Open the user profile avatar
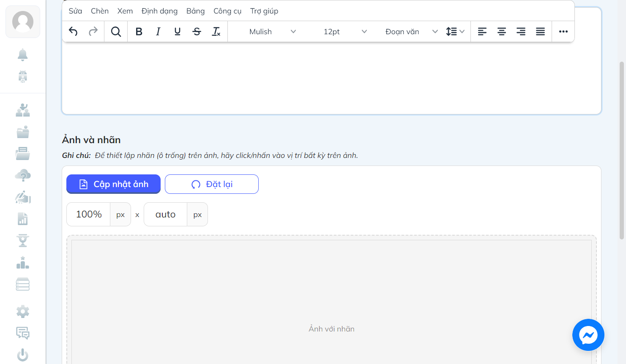This screenshot has width=626, height=364. (x=23, y=22)
